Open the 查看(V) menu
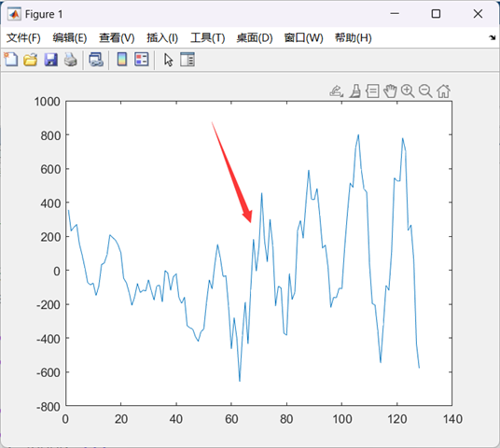The image size is (500, 448). [117, 38]
